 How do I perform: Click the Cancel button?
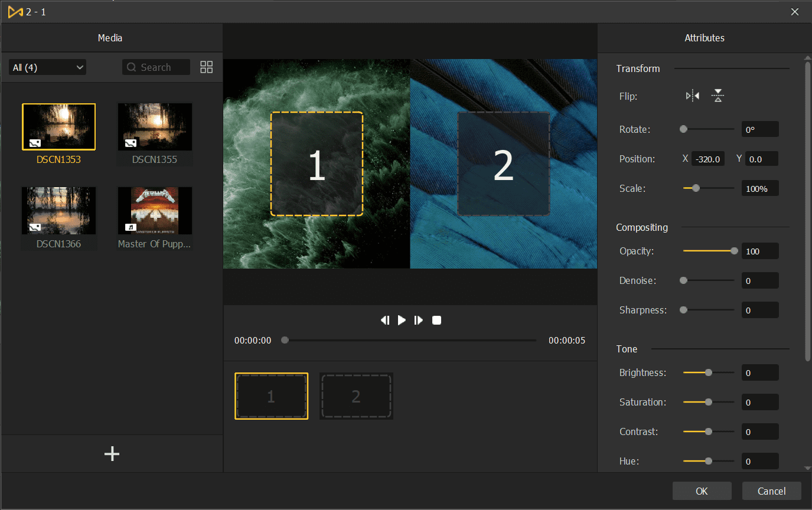(x=772, y=491)
